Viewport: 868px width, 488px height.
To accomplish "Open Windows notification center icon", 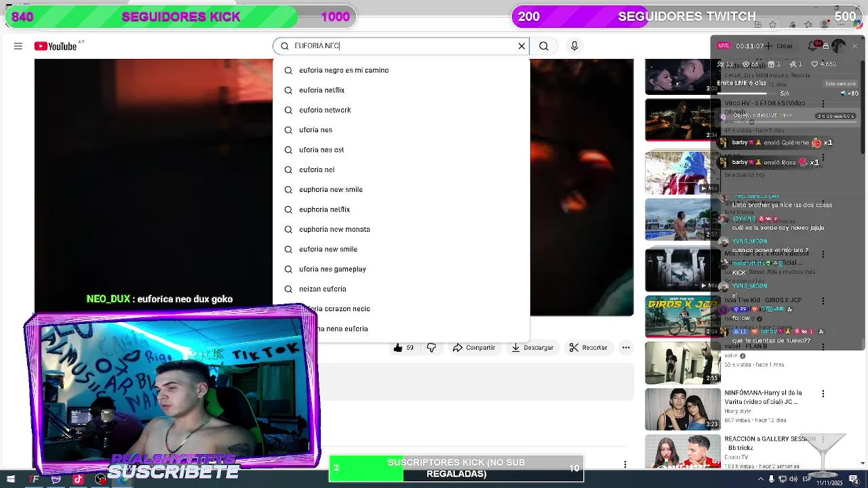I will [x=854, y=479].
